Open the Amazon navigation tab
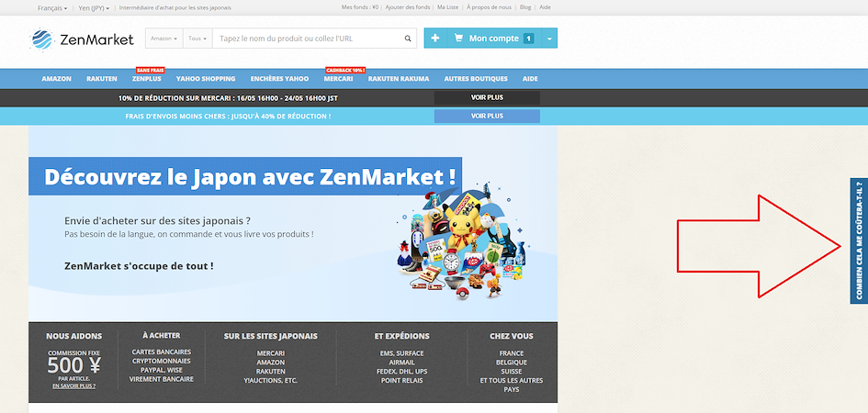The width and height of the screenshot is (868, 413). (56, 79)
